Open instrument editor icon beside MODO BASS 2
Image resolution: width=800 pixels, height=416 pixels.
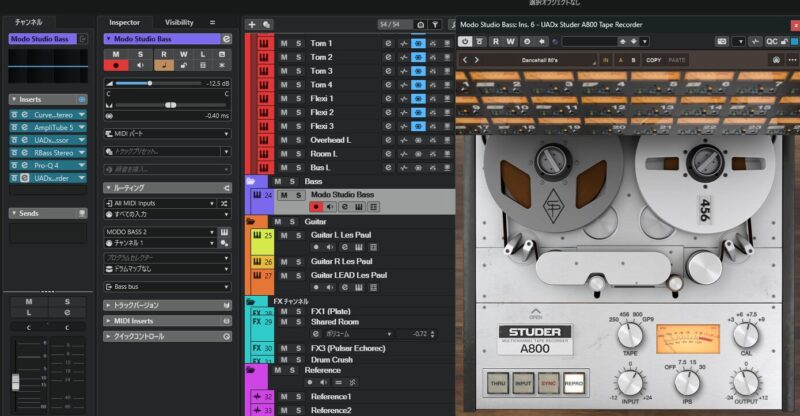tap(224, 232)
